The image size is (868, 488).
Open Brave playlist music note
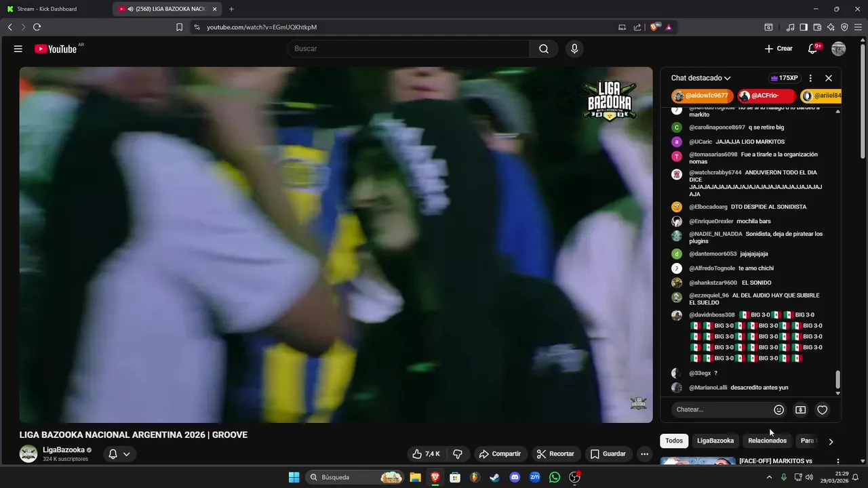790,27
